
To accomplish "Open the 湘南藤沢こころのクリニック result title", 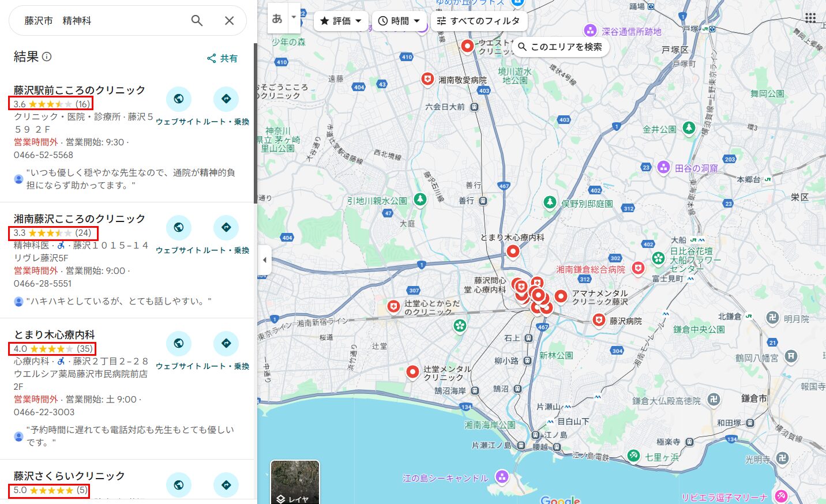I will (x=80, y=219).
